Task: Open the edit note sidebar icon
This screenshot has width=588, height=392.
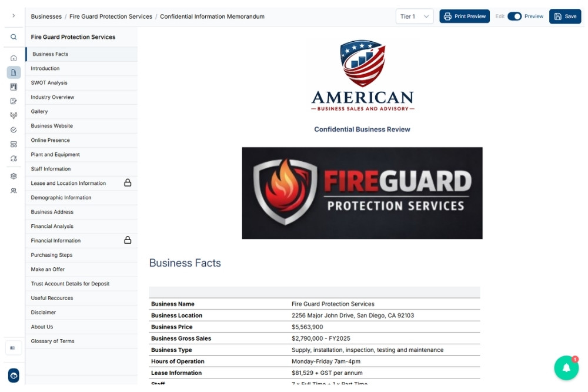Action: tap(14, 101)
